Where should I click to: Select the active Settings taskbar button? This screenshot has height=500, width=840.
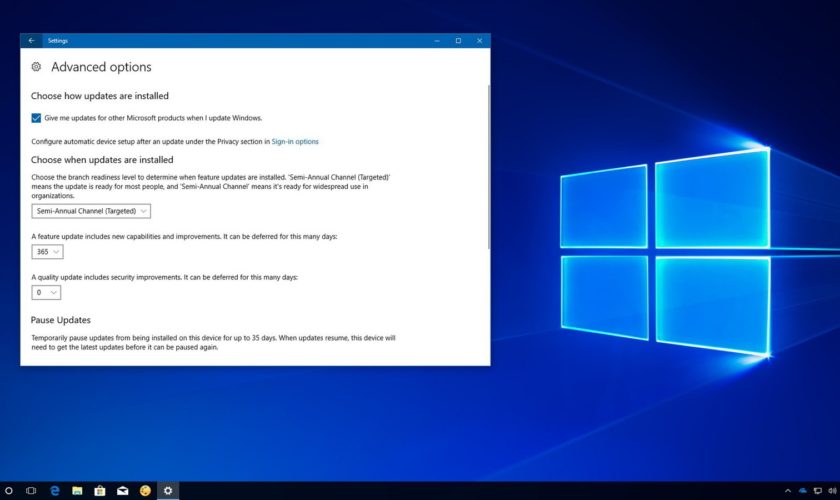(x=168, y=491)
